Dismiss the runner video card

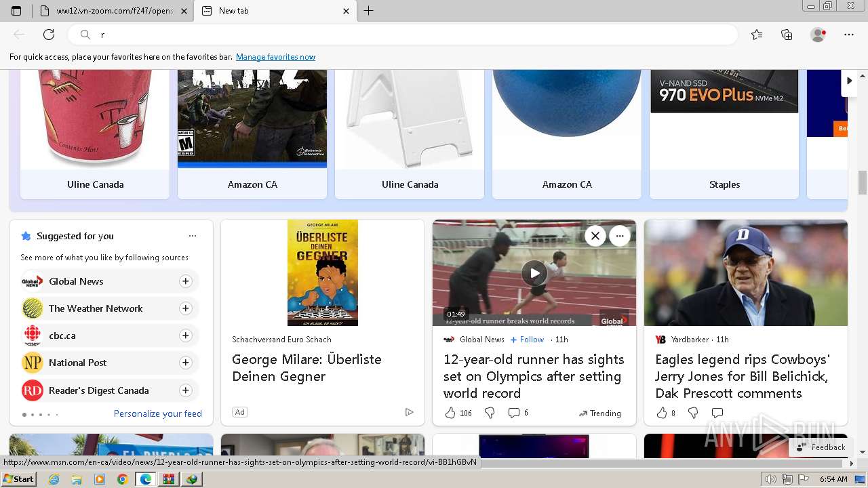(x=595, y=236)
